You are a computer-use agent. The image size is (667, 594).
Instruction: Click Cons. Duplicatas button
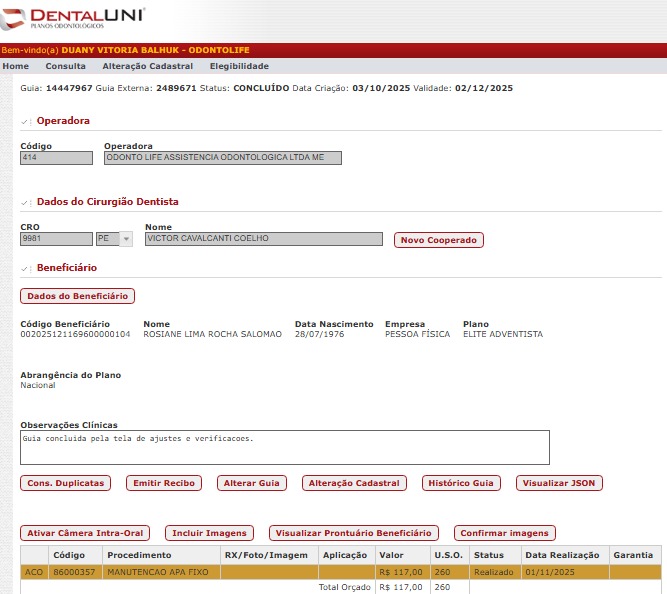(x=66, y=483)
